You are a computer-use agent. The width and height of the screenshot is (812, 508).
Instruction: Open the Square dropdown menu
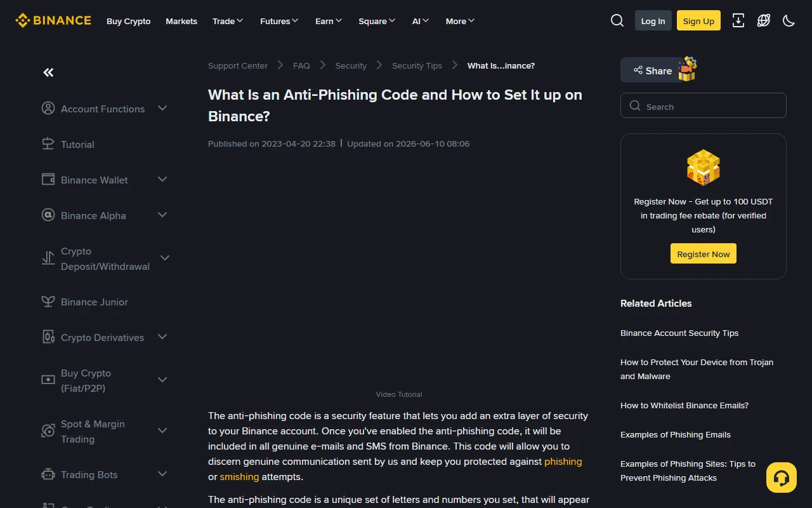tap(377, 21)
